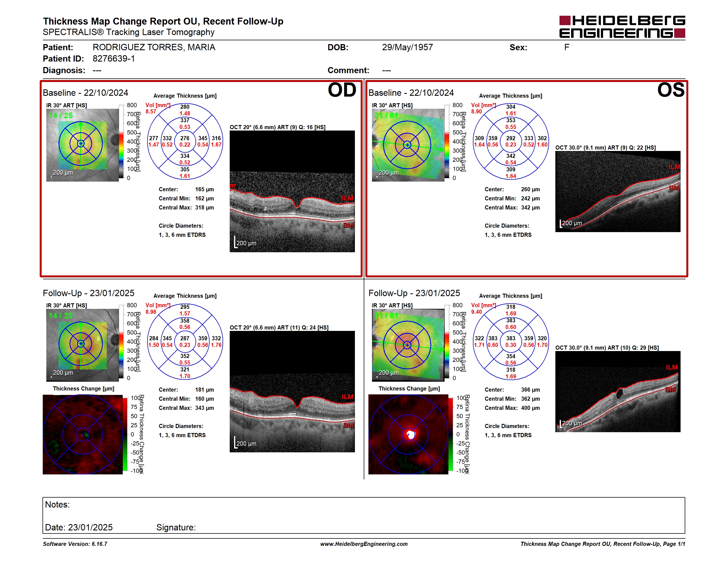Screen dimensions: 728x563
Task: Click OD baseline volume value 8.57
Action: pos(151,111)
